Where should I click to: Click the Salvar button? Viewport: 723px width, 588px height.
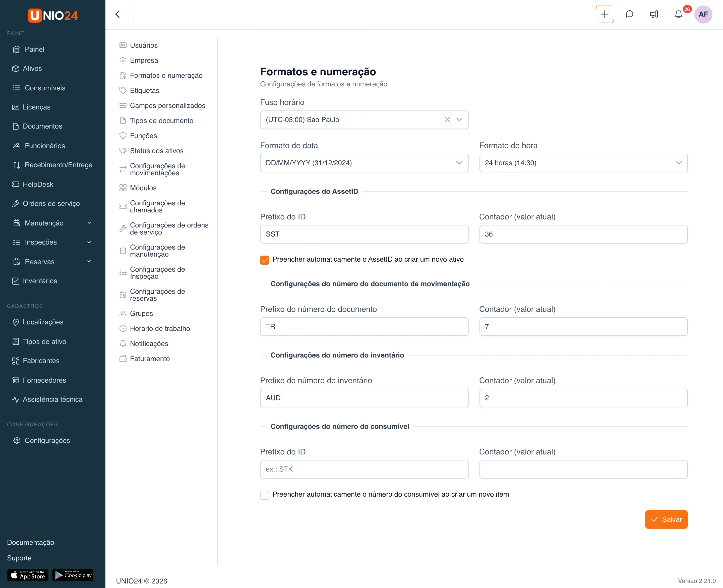tap(666, 519)
